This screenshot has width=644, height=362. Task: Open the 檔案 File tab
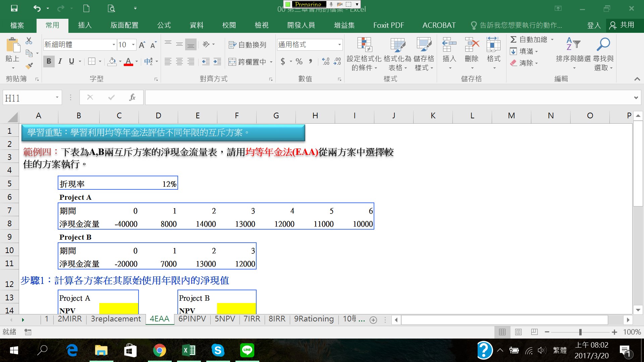click(17, 25)
